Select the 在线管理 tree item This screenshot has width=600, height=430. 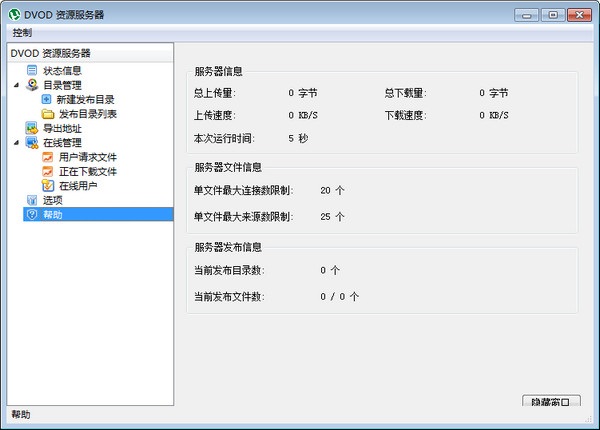click(62, 143)
